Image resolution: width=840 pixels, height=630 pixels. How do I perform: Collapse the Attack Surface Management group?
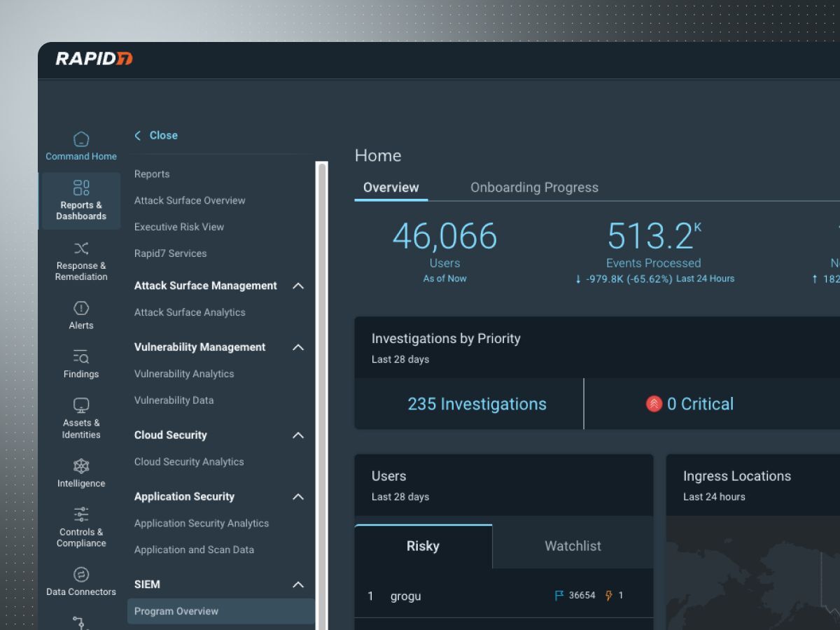click(298, 286)
